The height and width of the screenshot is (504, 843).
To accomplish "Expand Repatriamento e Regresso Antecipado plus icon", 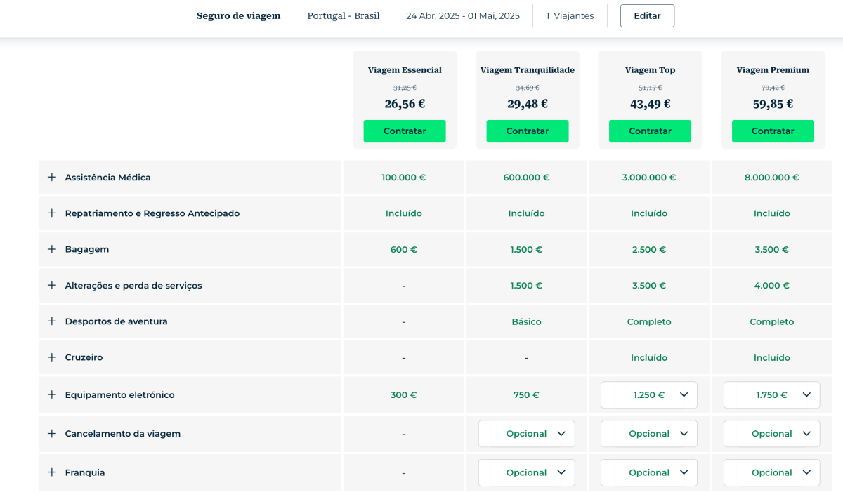I will [51, 213].
